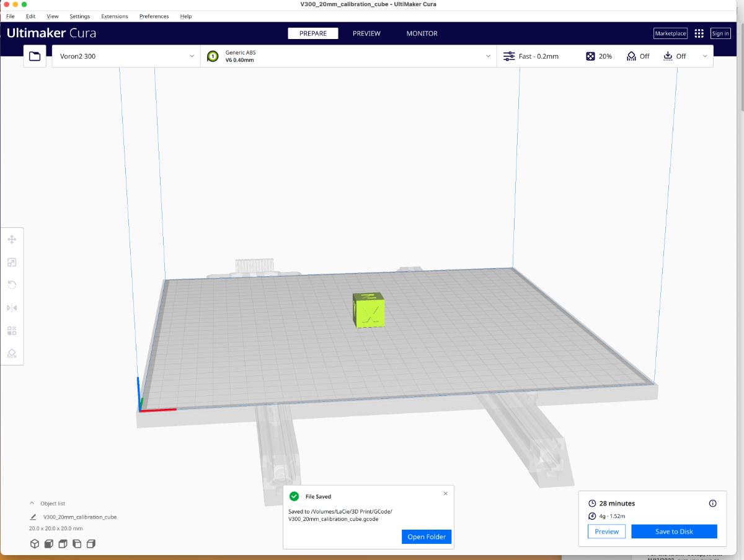The image size is (744, 560).
Task: Switch to the PREPARE stage
Action: (313, 33)
